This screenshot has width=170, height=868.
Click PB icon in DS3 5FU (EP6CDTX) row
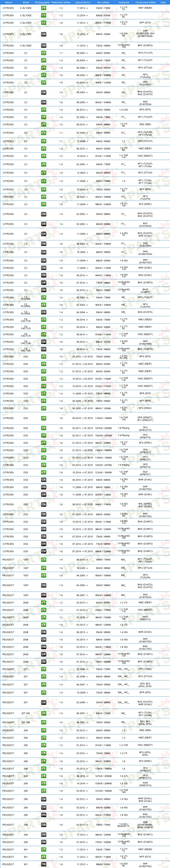point(43,428)
